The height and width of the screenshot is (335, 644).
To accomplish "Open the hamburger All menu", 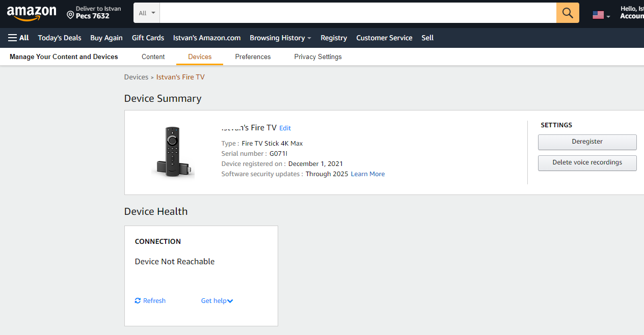I will click(18, 38).
